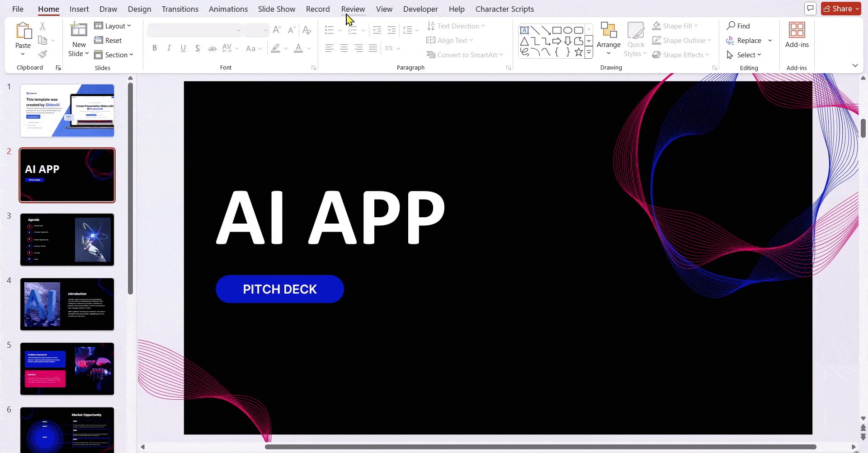Open the comments pane icon
Screen dimensions: 868x453
tap(810, 9)
